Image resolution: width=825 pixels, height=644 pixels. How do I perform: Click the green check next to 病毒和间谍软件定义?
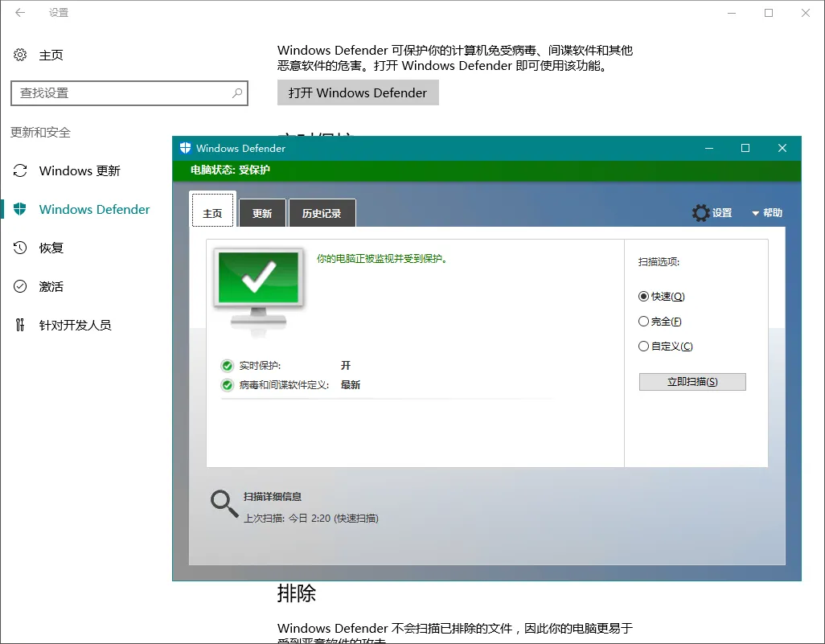tap(228, 385)
